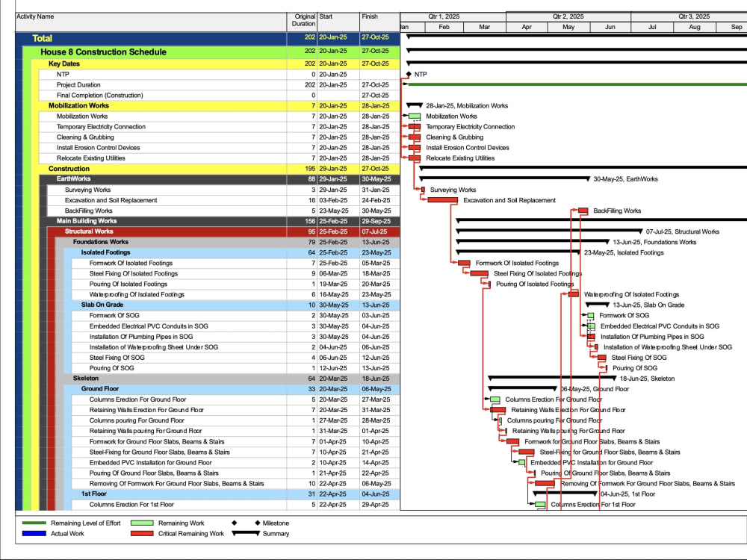Select the House 8 Construction Schedule row
Viewport: 747px width, 560px height.
coord(211,52)
